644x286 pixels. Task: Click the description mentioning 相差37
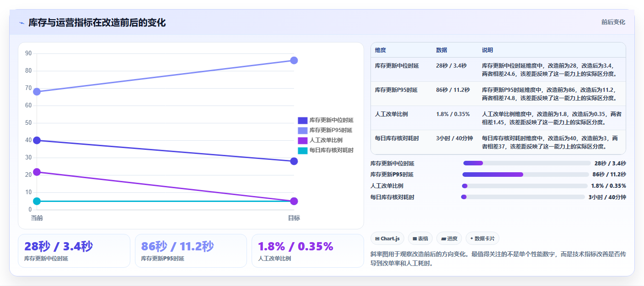coord(550,142)
